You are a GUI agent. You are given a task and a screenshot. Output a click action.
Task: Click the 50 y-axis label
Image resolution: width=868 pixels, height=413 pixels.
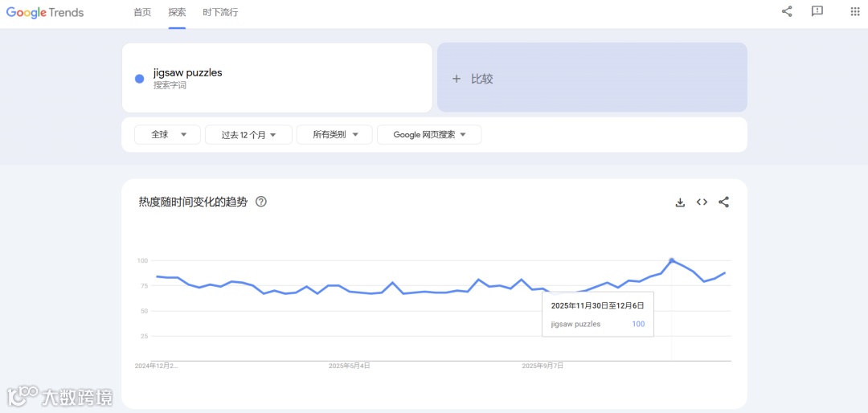pyautogui.click(x=144, y=311)
